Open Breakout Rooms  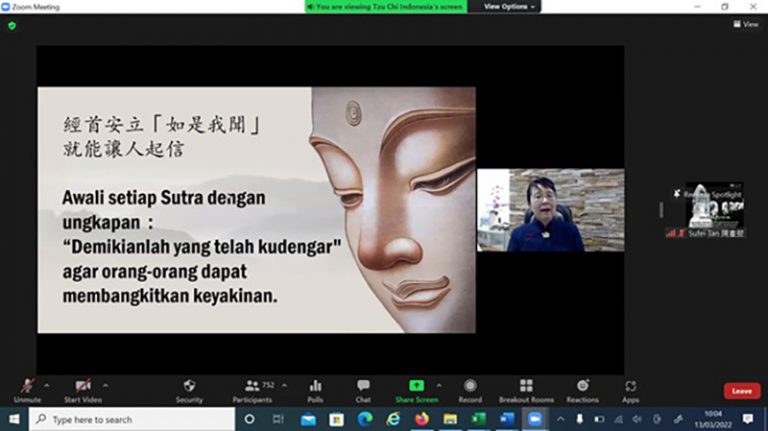tap(526, 389)
